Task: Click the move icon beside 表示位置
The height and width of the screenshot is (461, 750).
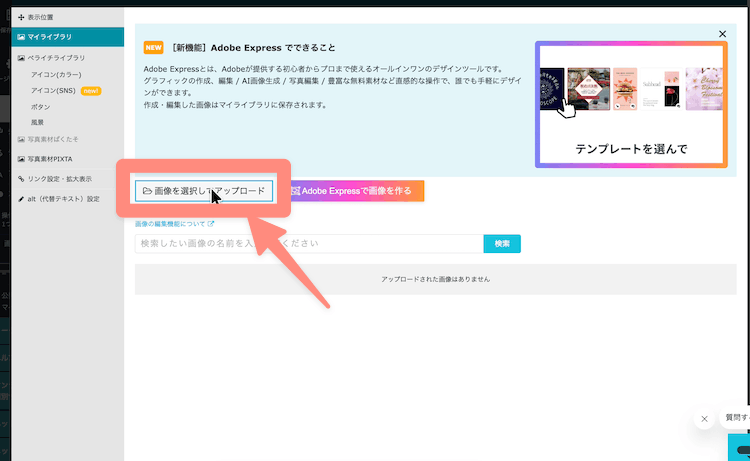Action: click(21, 17)
